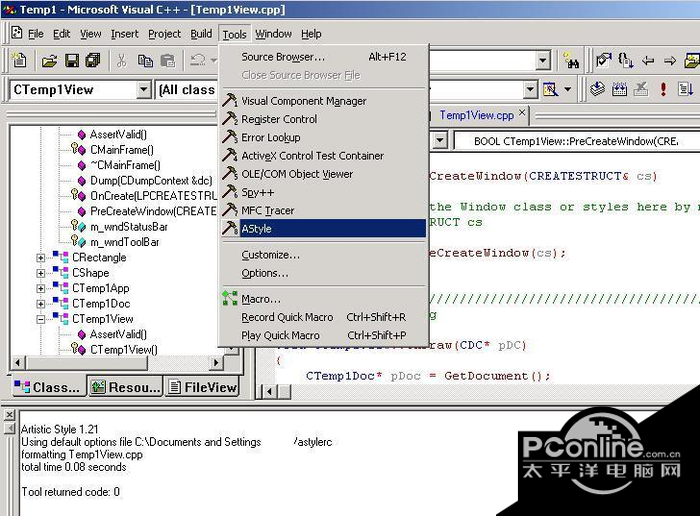Screen dimensions: 700x516
Task: Switch to the FileView tab
Action: pyautogui.click(x=202, y=387)
